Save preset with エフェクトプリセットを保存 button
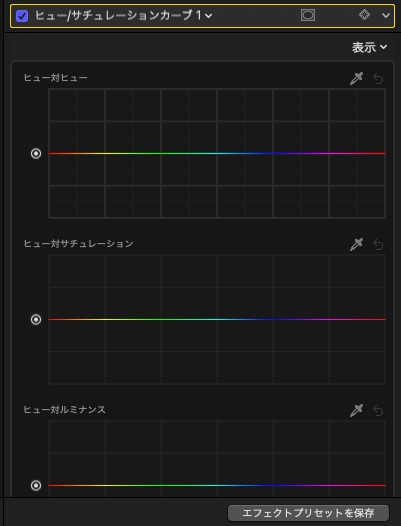 click(x=308, y=513)
